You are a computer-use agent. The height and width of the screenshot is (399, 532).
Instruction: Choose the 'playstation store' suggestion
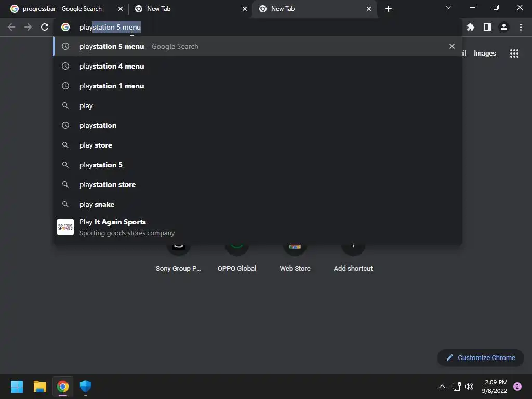258,184
